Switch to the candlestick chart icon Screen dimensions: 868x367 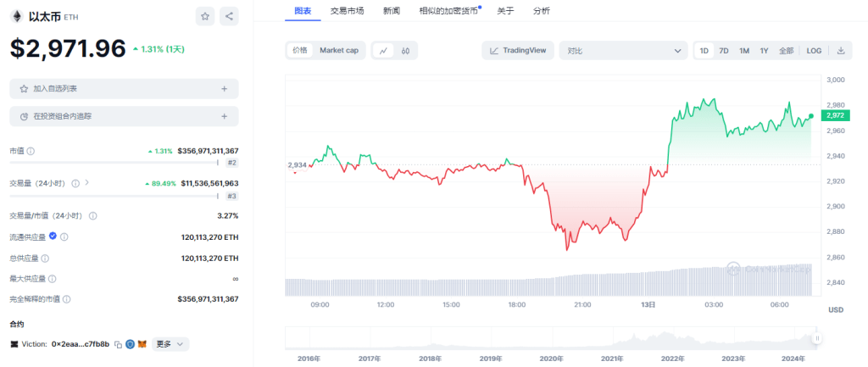(405, 51)
